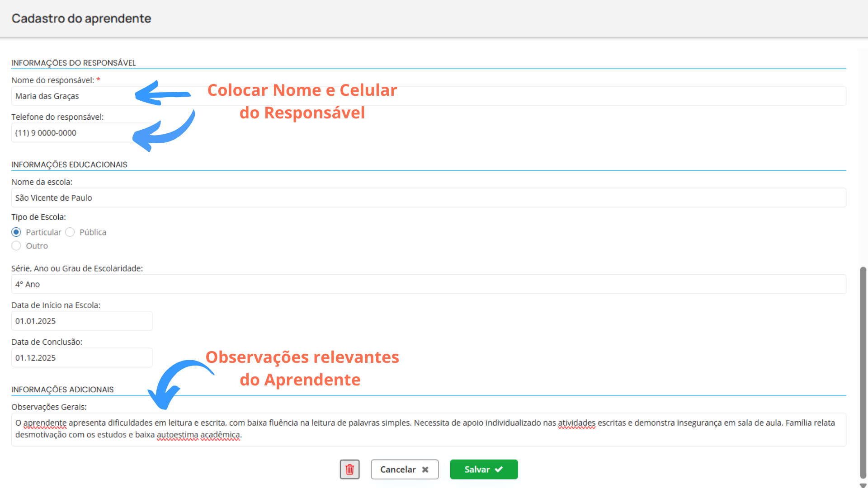Focus the Nome da escola field

[x=429, y=197]
